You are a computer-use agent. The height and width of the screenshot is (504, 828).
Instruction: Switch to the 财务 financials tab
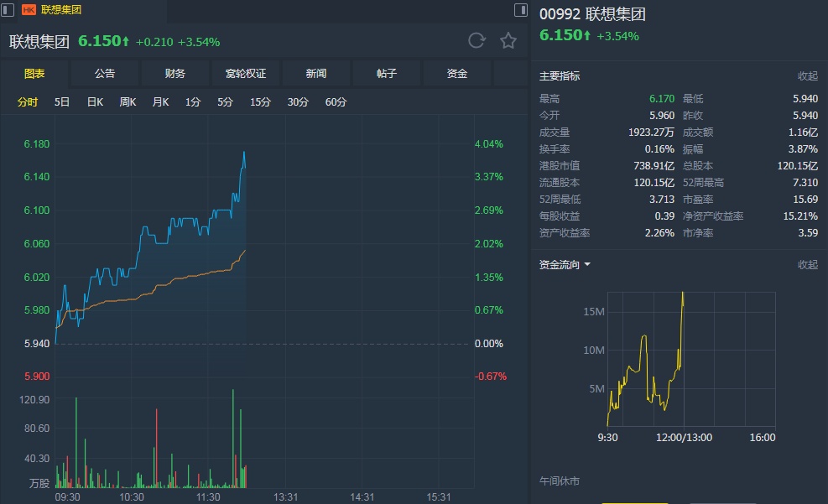point(174,73)
